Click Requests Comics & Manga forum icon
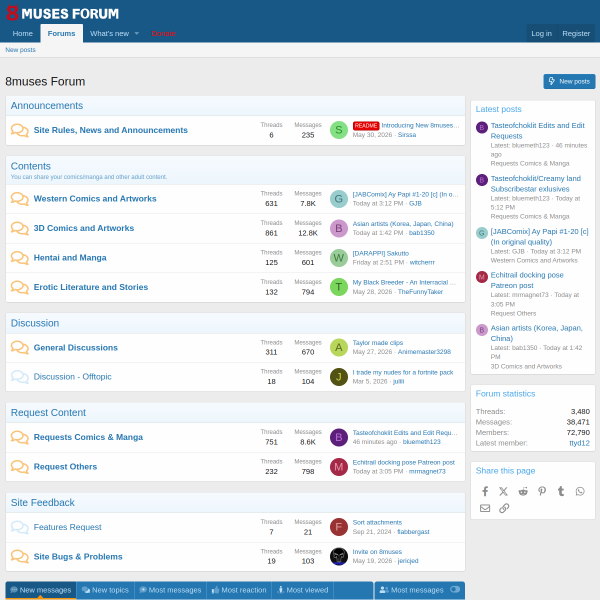 20,437
